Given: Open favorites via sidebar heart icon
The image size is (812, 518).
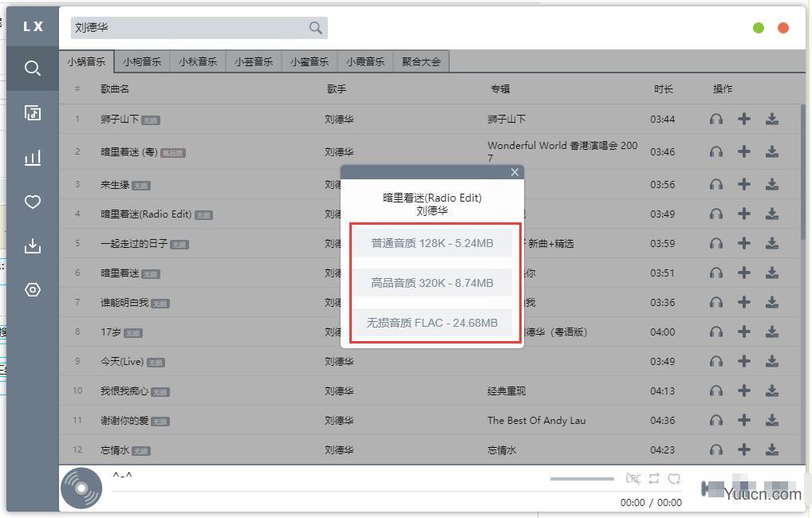Looking at the screenshot, I should (x=33, y=202).
